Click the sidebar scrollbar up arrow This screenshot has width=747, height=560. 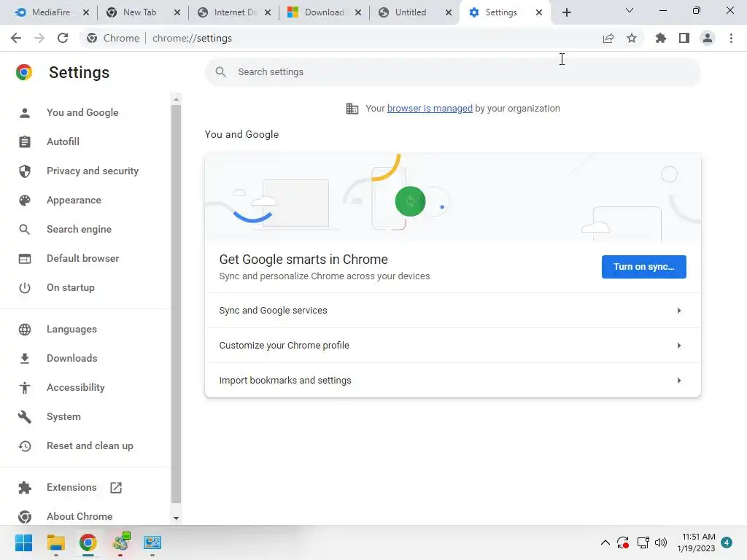pos(177,99)
